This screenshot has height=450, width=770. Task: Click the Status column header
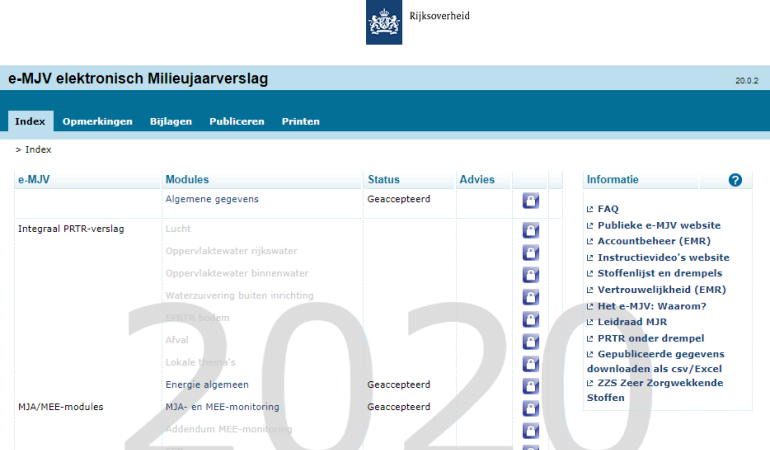(x=384, y=180)
